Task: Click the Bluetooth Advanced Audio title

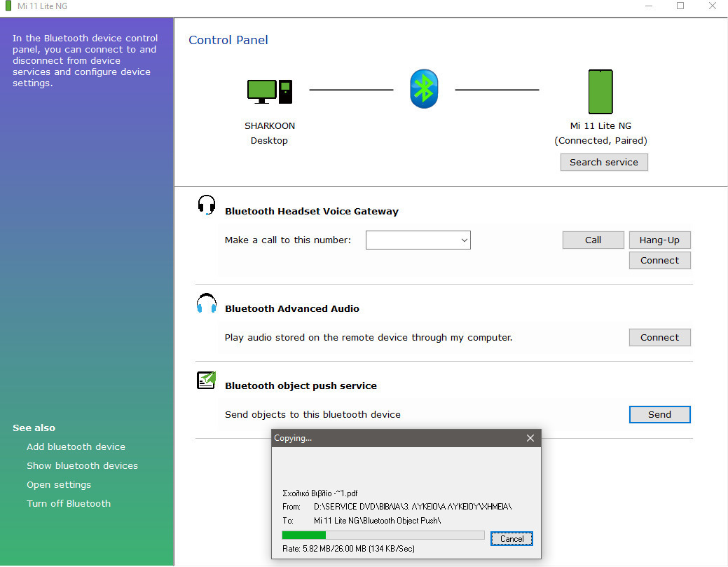Action: (x=292, y=309)
